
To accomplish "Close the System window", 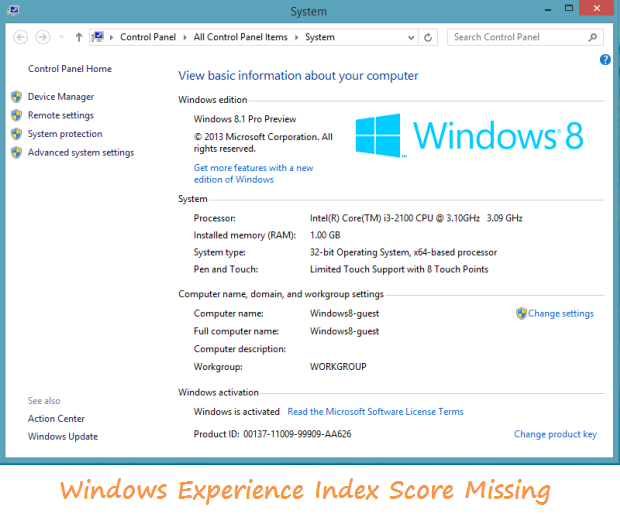I will pos(597,8).
